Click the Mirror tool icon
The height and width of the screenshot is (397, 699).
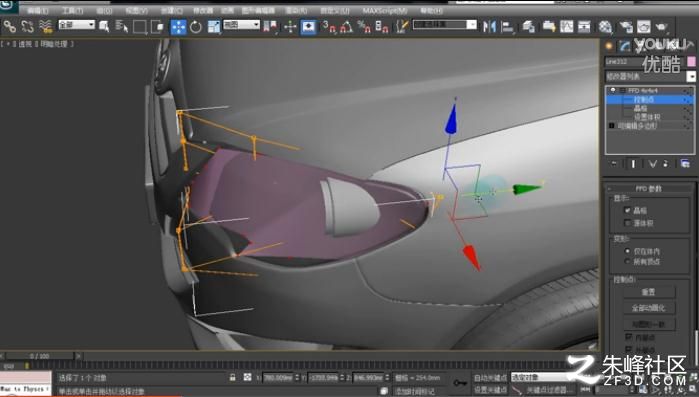click(x=489, y=27)
